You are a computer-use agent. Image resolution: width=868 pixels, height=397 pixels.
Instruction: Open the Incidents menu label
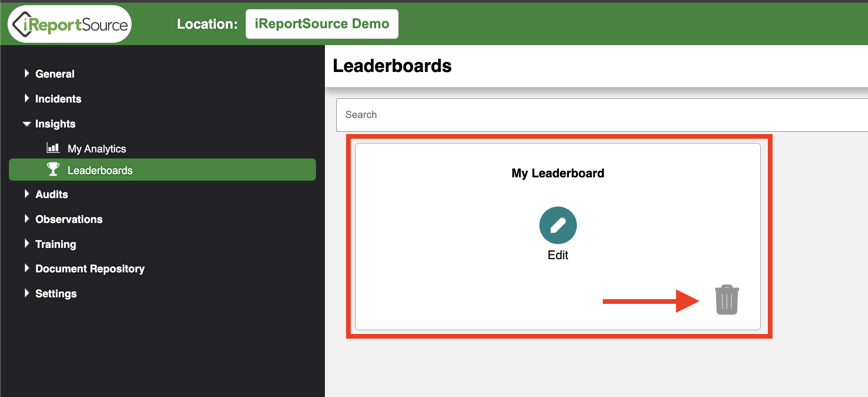point(58,99)
